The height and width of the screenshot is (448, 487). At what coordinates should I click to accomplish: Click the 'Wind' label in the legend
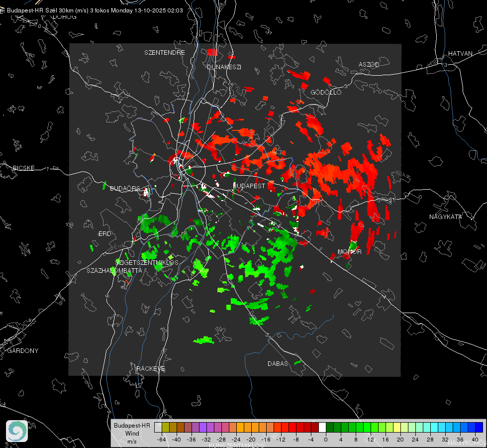pos(132,434)
